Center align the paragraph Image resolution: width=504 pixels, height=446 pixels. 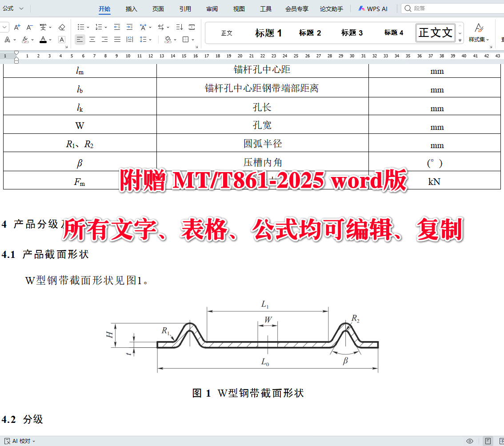click(92, 40)
